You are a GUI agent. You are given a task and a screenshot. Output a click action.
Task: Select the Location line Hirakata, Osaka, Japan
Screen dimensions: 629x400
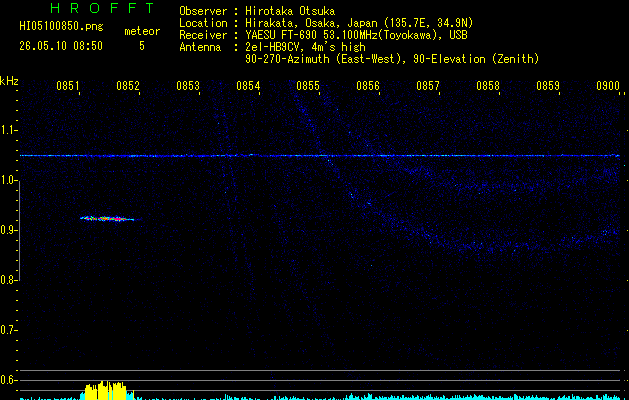tap(326, 23)
